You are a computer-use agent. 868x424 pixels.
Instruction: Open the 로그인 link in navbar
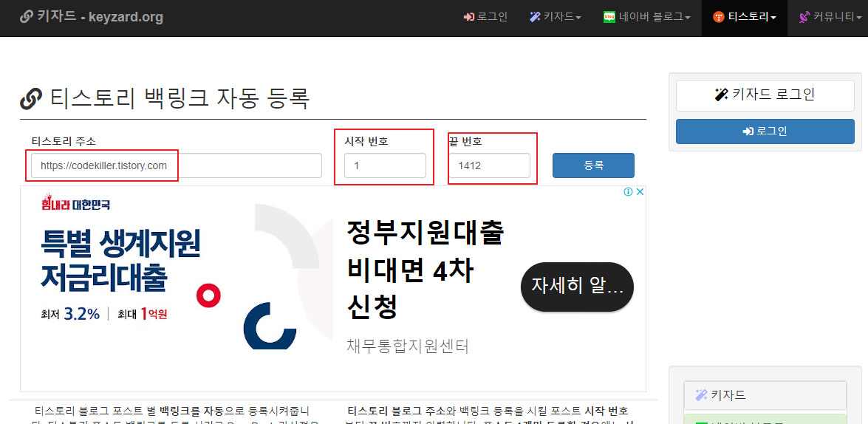click(x=485, y=17)
